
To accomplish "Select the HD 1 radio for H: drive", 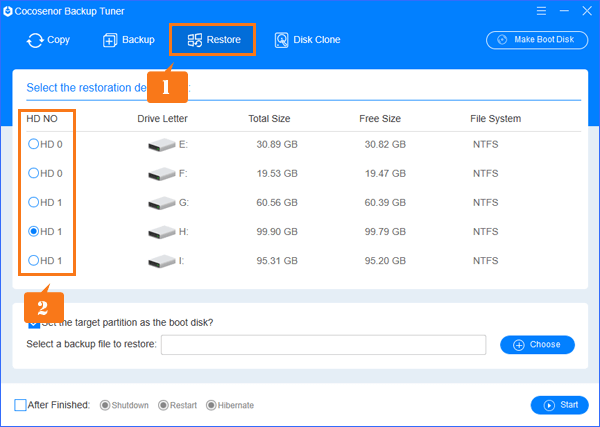I will [x=34, y=231].
